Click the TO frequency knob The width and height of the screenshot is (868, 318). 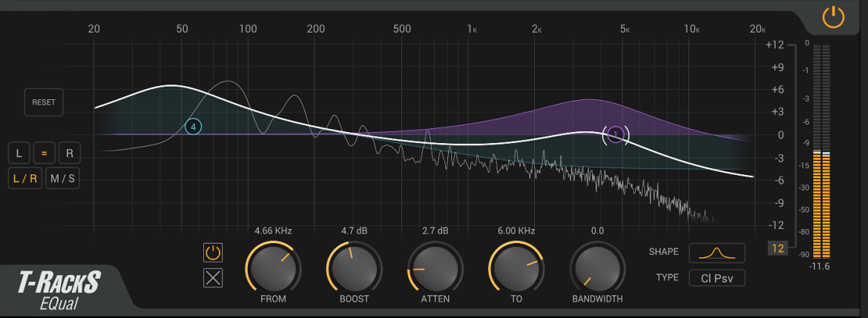click(x=516, y=268)
